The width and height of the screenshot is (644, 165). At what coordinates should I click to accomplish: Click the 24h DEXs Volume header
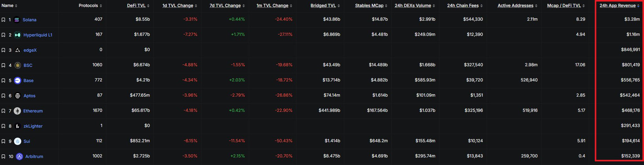pos(413,6)
